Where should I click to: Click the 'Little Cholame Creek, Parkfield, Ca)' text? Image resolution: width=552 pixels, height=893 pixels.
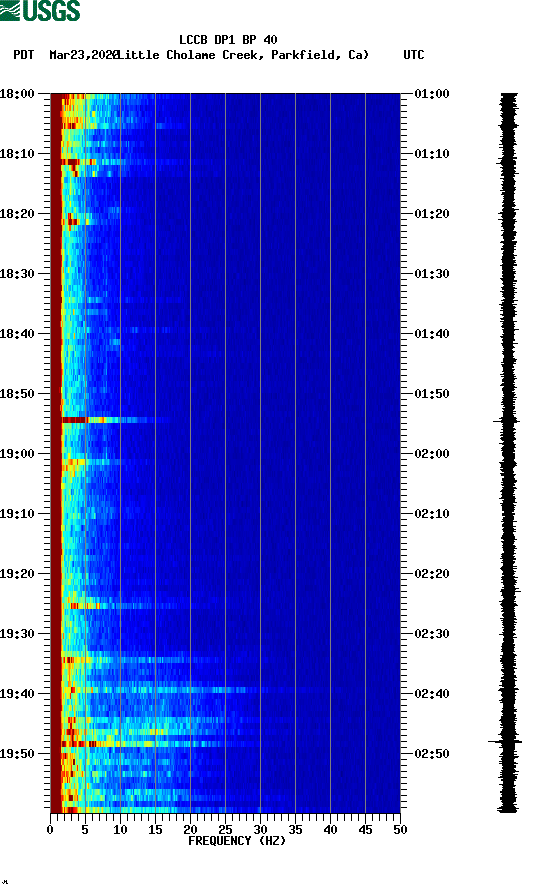click(x=243, y=55)
